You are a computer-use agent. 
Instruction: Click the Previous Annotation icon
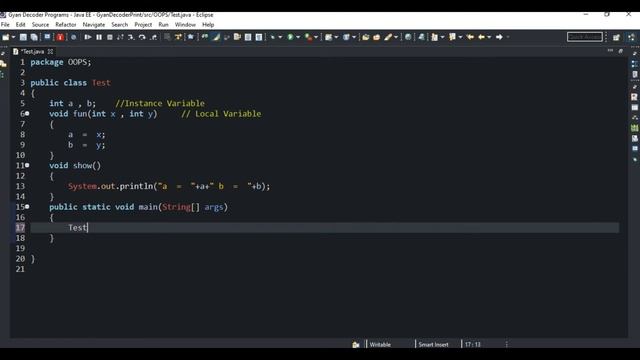click(x=452, y=37)
